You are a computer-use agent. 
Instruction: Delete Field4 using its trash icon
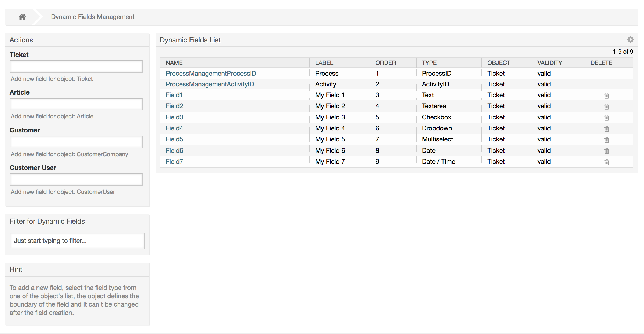pos(607,129)
